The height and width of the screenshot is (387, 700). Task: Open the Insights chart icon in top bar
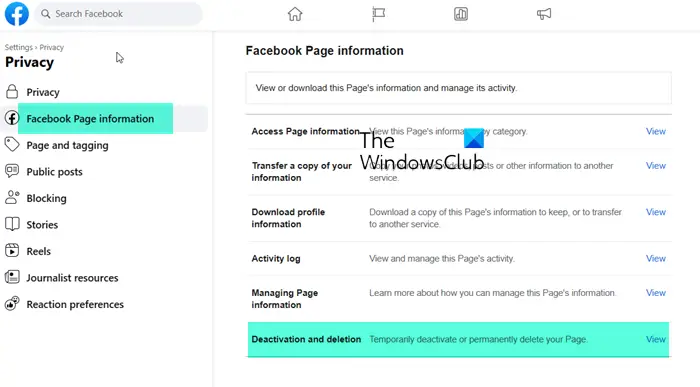pyautogui.click(x=461, y=14)
